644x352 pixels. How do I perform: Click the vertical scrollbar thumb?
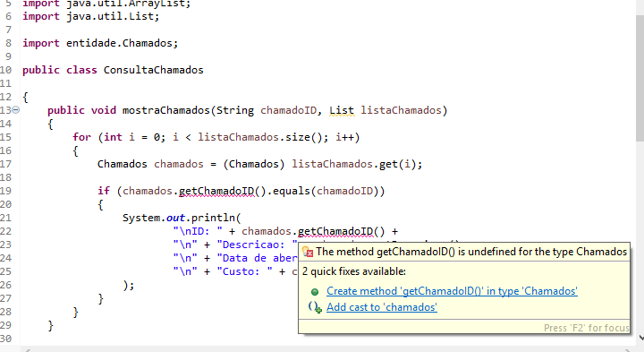(640, 78)
